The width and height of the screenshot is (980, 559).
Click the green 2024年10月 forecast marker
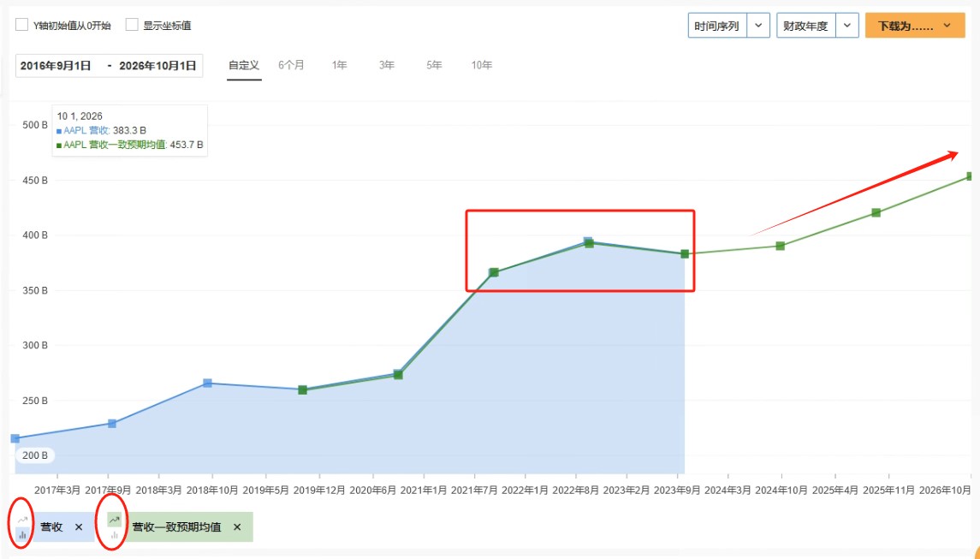781,246
